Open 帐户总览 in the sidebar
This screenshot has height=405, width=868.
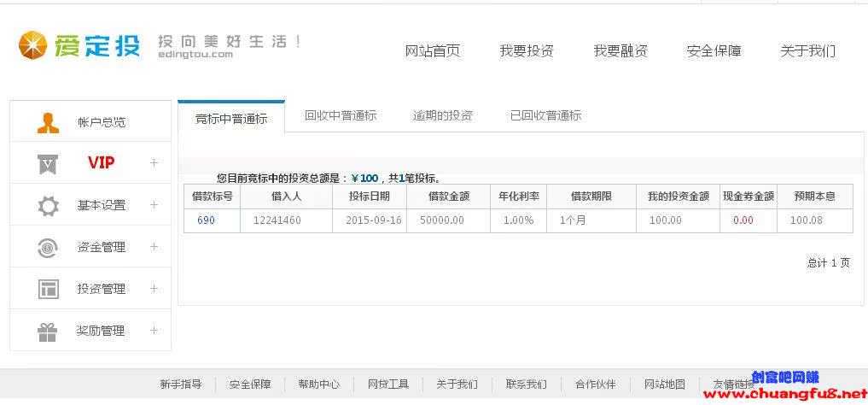[102, 122]
